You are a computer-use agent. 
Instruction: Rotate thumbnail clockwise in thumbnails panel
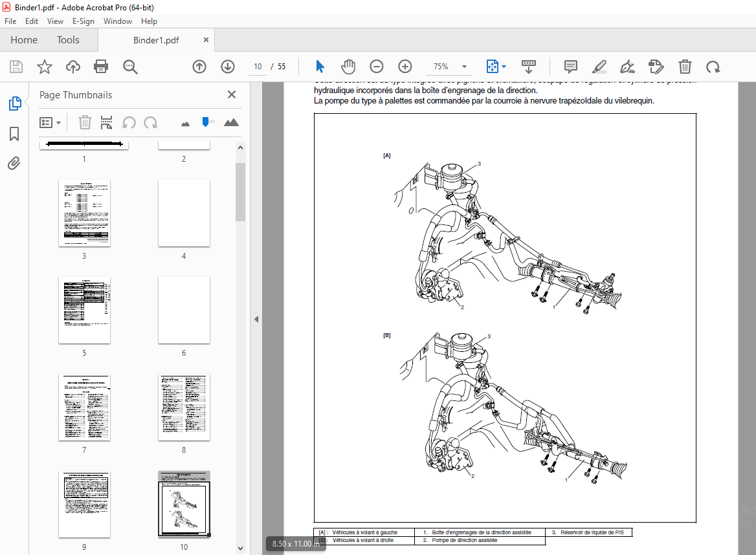[150, 122]
